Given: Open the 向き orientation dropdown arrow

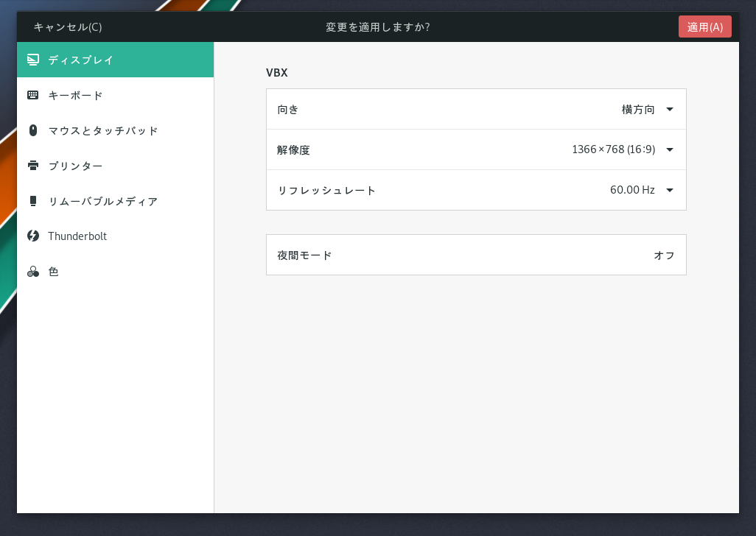Looking at the screenshot, I should click(670, 109).
